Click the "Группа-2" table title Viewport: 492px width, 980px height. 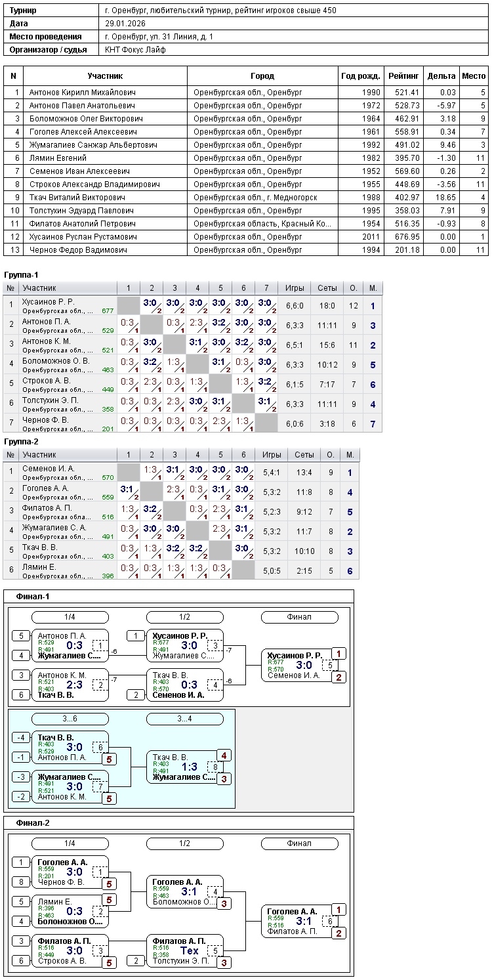point(20,442)
